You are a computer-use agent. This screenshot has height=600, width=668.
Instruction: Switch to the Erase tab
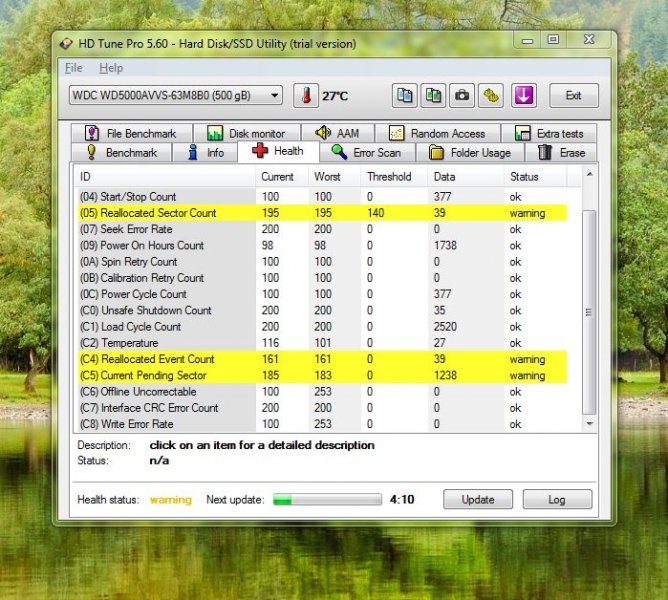[561, 152]
